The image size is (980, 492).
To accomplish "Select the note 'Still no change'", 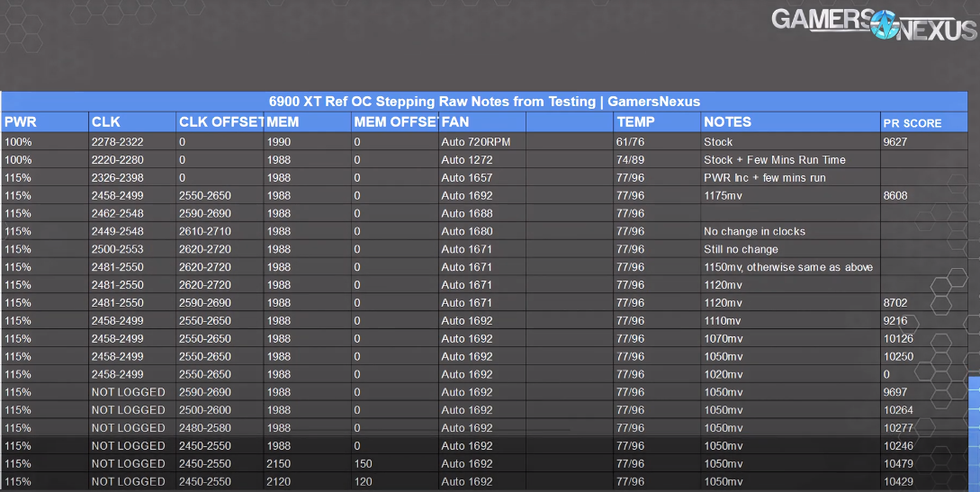I will click(741, 249).
